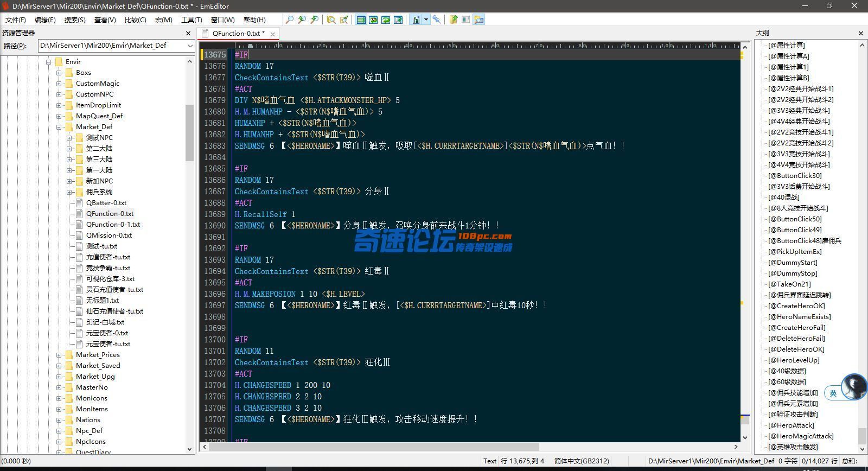Select the Nations folder

pyautogui.click(x=88, y=420)
